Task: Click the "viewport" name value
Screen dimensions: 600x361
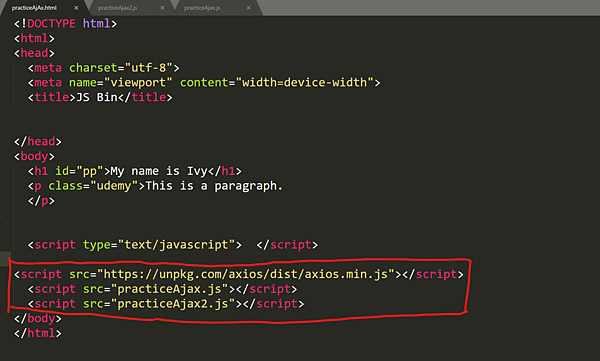Action: [138, 82]
